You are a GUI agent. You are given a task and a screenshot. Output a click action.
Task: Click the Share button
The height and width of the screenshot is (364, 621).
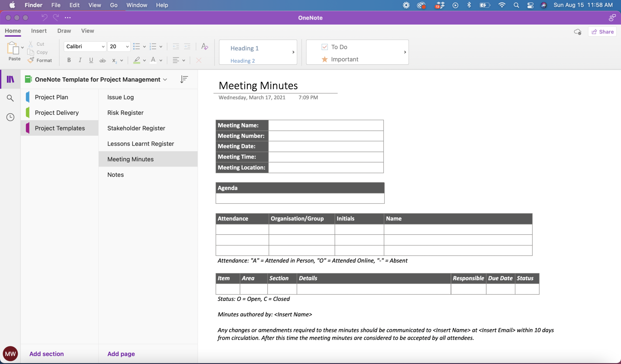[x=602, y=31]
